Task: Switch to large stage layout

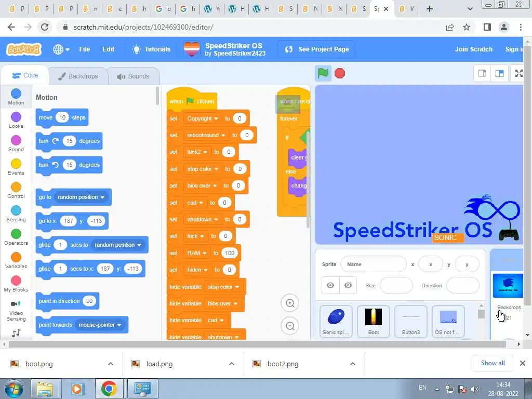Action: point(499,73)
